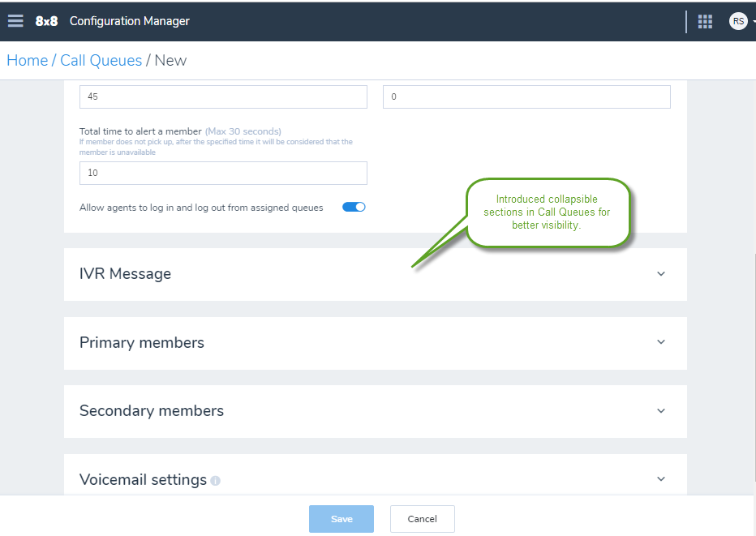Toggle agents log in and out switch
The width and height of the screenshot is (756, 536).
tap(354, 208)
